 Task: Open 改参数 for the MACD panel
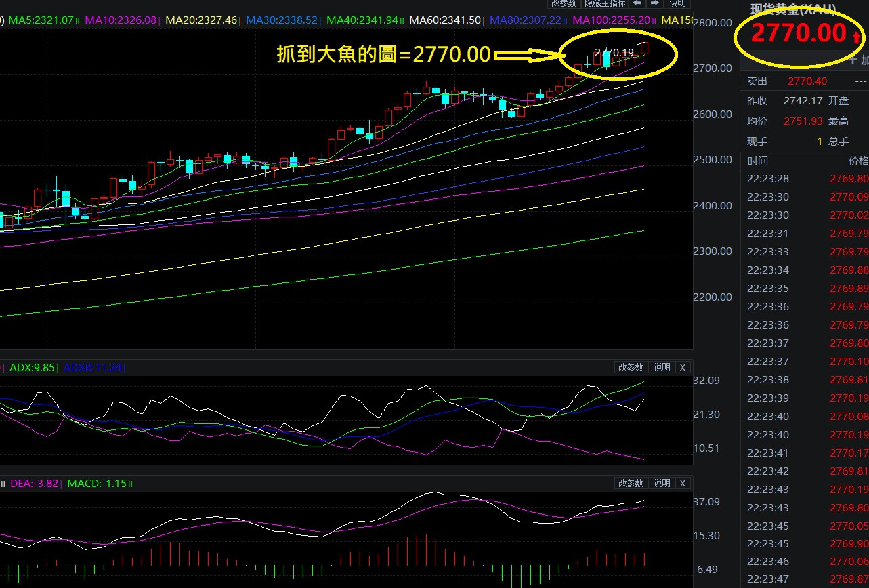pyautogui.click(x=630, y=483)
